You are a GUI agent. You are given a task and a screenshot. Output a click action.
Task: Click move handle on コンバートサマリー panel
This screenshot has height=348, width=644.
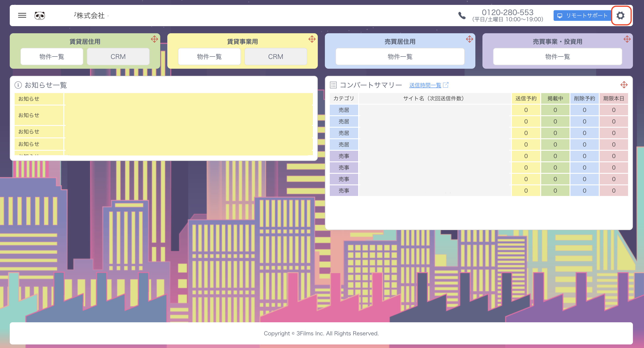(x=624, y=85)
